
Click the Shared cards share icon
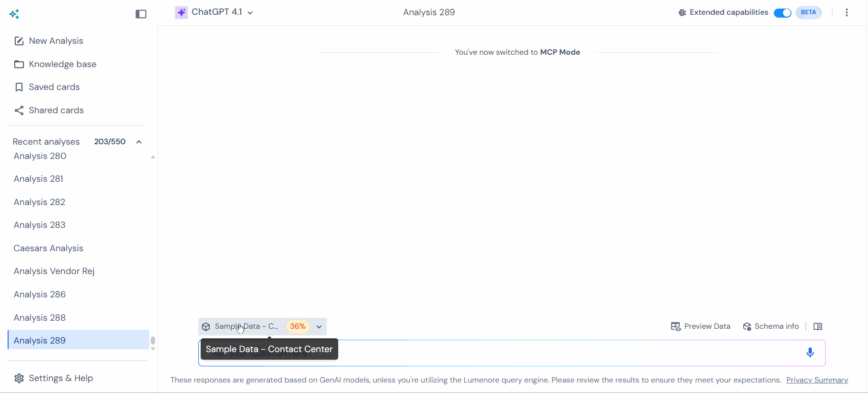[19, 110]
